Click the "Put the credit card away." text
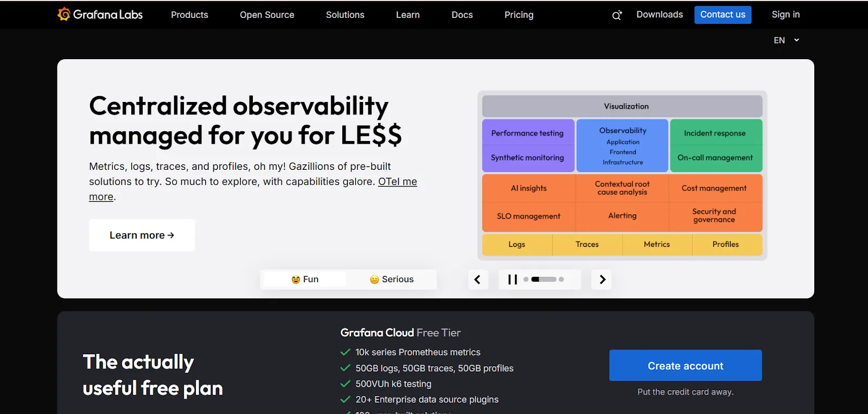 686,392
